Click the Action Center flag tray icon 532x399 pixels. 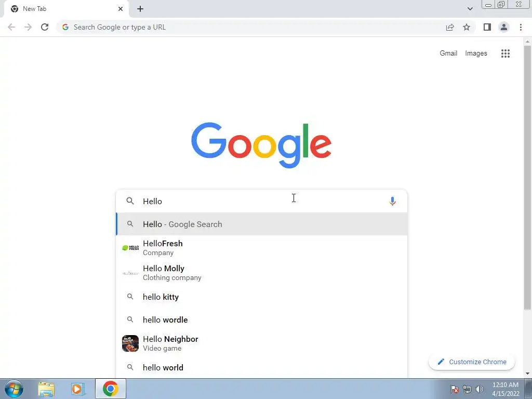(455, 389)
